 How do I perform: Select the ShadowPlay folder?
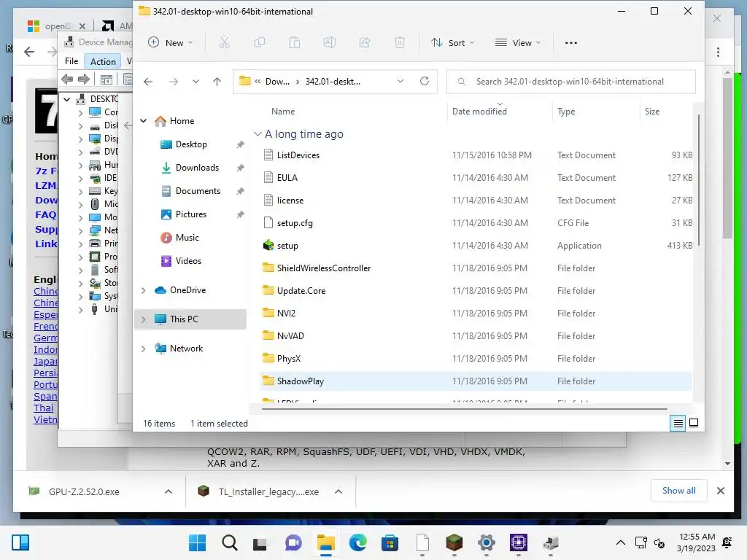coord(476,381)
